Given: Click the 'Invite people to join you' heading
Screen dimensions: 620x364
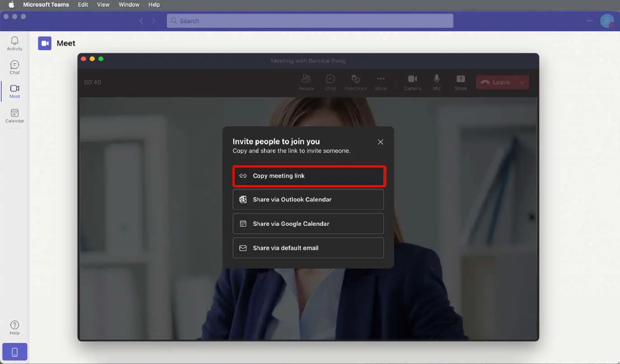Looking at the screenshot, I should coord(276,141).
